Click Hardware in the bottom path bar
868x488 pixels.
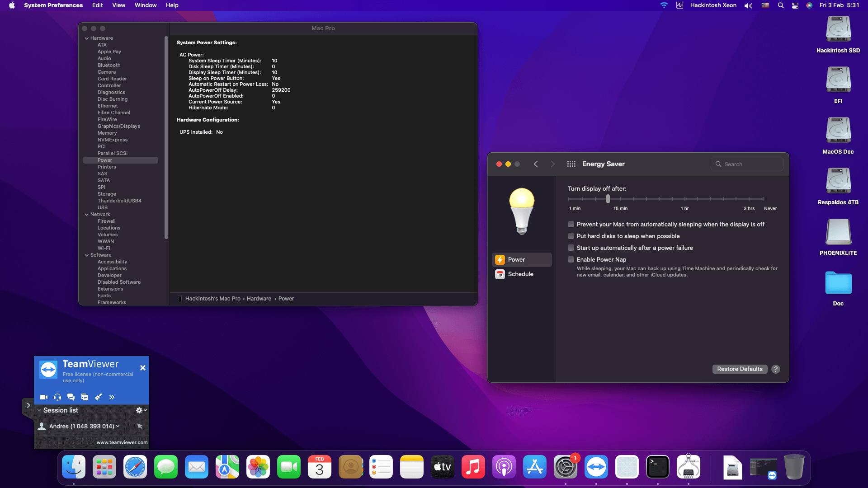pyautogui.click(x=259, y=299)
